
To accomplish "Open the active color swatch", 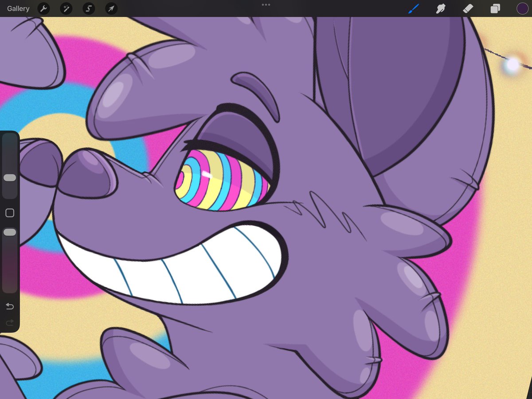I will pos(522,8).
